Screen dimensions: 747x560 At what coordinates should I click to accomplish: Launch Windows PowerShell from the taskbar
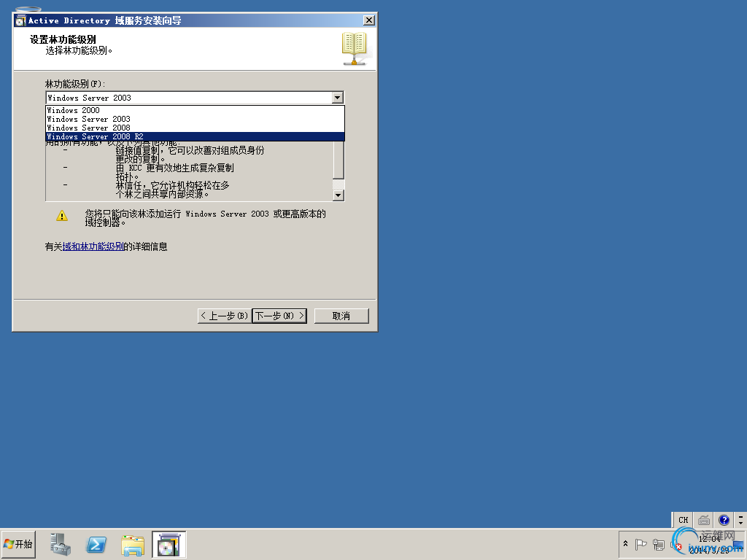96,545
